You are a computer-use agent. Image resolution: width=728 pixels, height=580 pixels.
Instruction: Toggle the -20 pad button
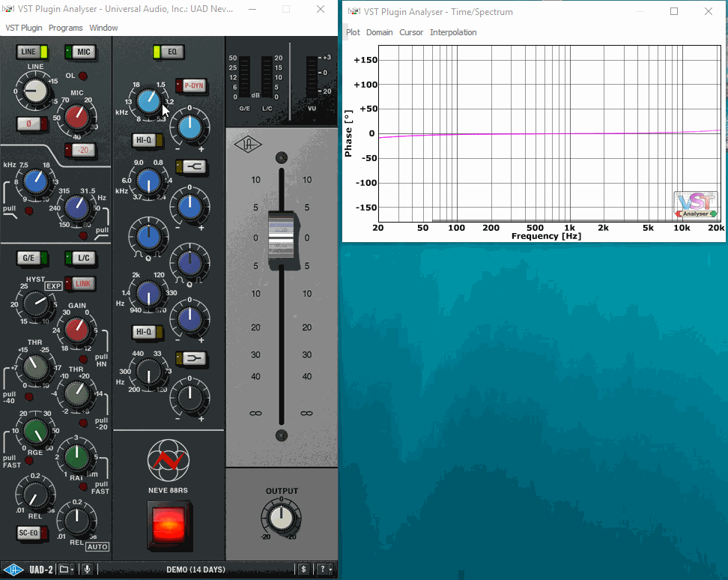[x=80, y=150]
